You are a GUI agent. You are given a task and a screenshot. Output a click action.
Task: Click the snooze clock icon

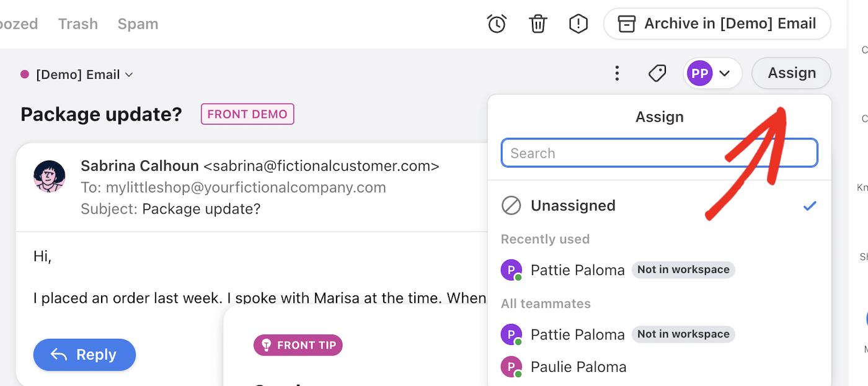[497, 24]
